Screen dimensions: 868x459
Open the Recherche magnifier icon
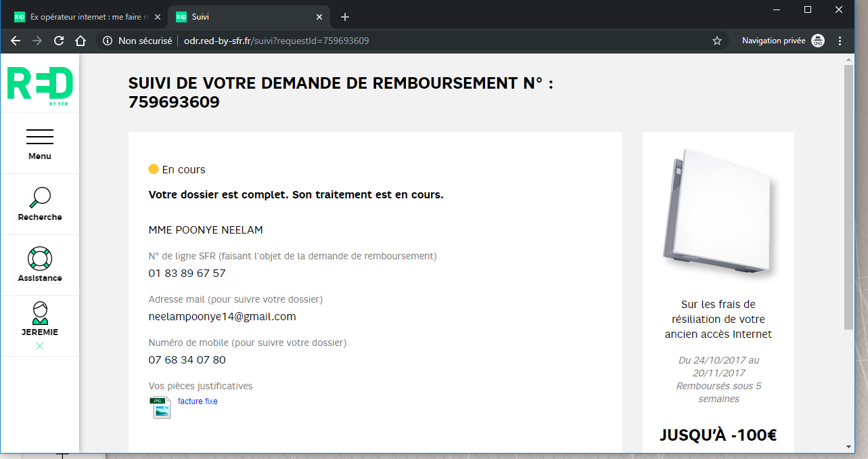(40, 197)
